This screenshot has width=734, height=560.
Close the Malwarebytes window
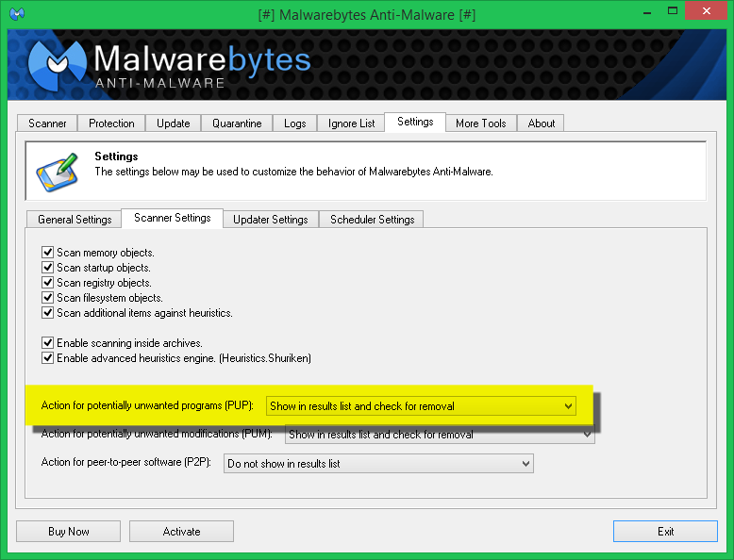point(707,10)
